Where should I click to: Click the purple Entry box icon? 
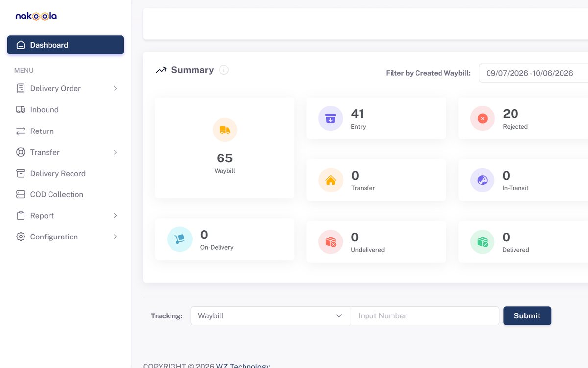pos(331,119)
